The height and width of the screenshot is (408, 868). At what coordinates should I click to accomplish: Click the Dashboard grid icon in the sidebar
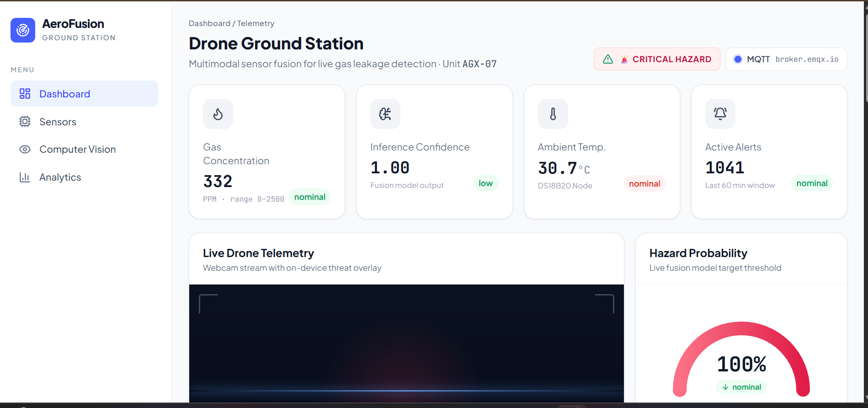tap(25, 94)
